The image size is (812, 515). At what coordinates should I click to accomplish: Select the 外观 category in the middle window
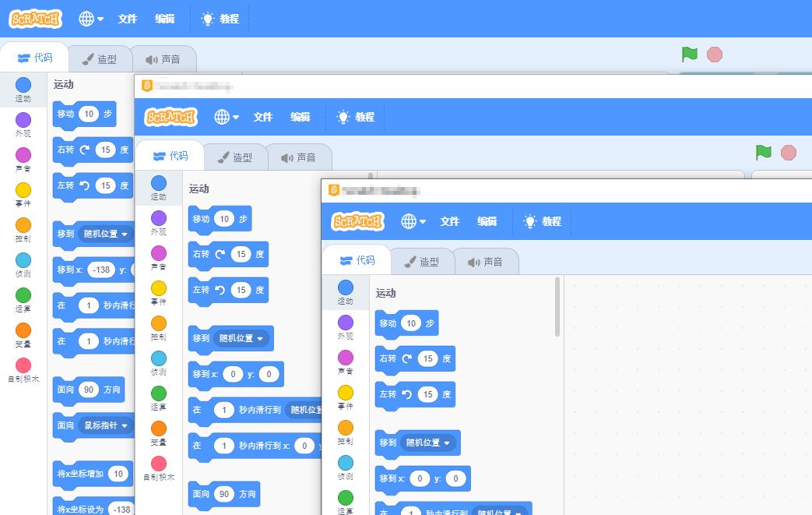[x=159, y=224]
